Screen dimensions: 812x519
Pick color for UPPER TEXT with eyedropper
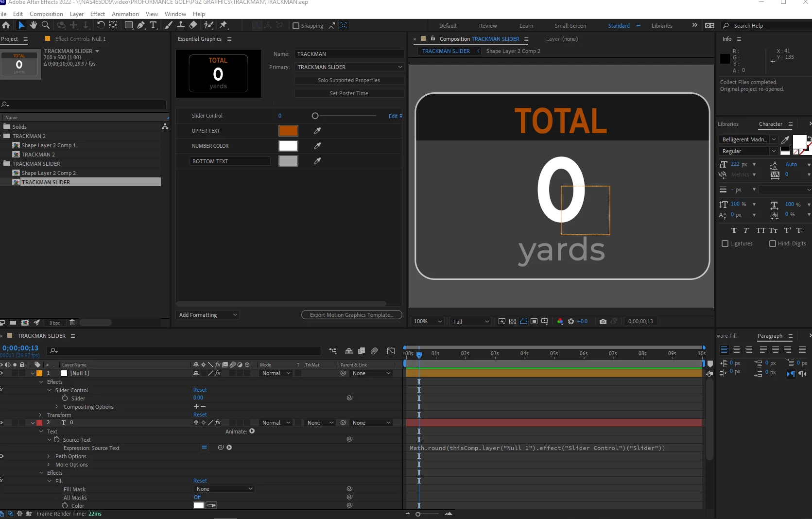[317, 131]
